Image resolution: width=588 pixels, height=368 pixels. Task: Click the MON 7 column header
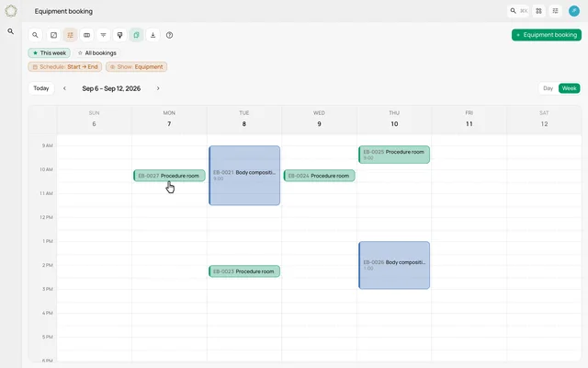tap(169, 119)
